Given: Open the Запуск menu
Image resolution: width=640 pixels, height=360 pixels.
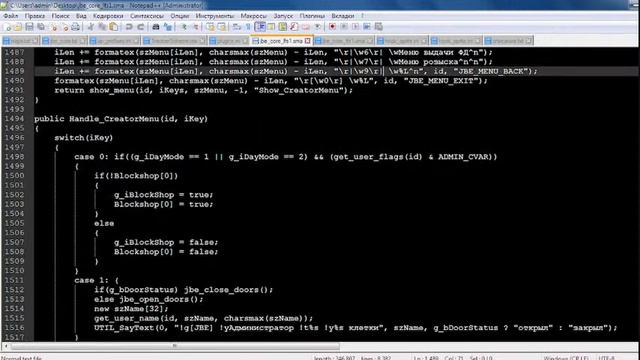Looking at the screenshot, I should (283, 16).
